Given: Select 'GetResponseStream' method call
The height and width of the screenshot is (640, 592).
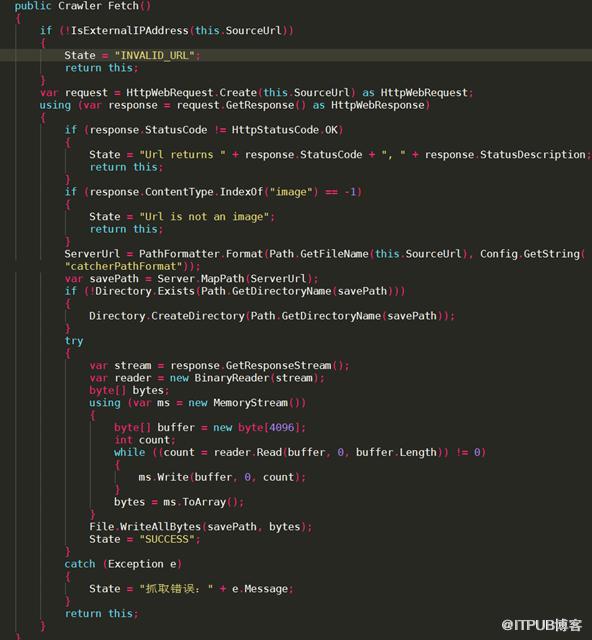Looking at the screenshot, I should (x=278, y=365).
